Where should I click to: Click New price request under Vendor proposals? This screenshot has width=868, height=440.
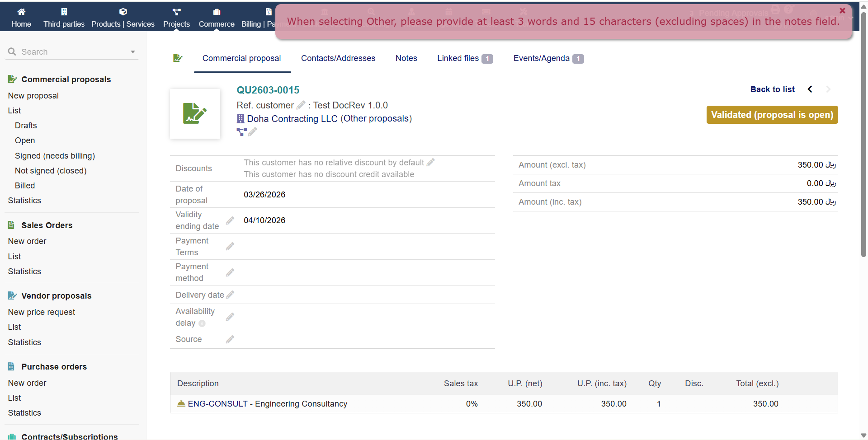[x=42, y=312]
